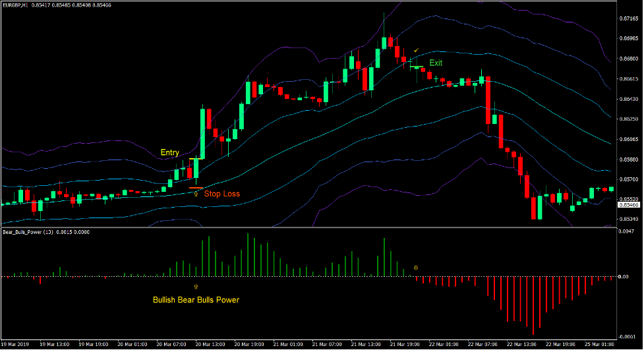This screenshot has height=350, width=644.
Task: Click the EURGBP,H1 chart title
Action: [x=17, y=5]
